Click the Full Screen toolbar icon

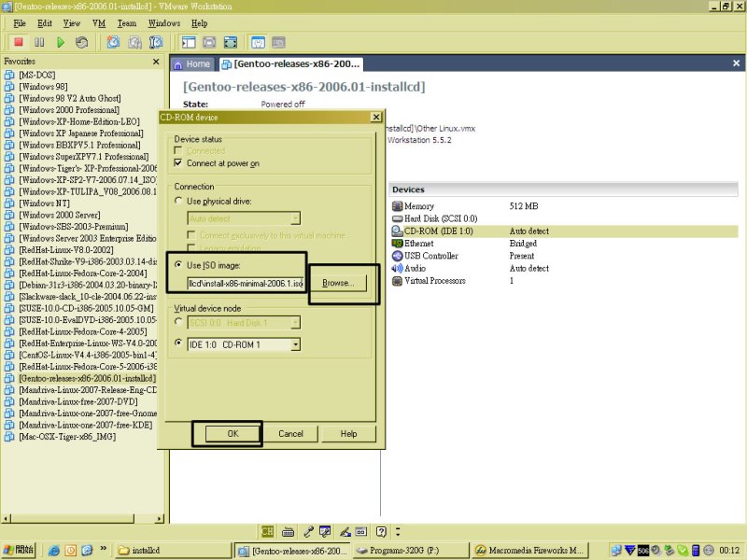click(209, 42)
